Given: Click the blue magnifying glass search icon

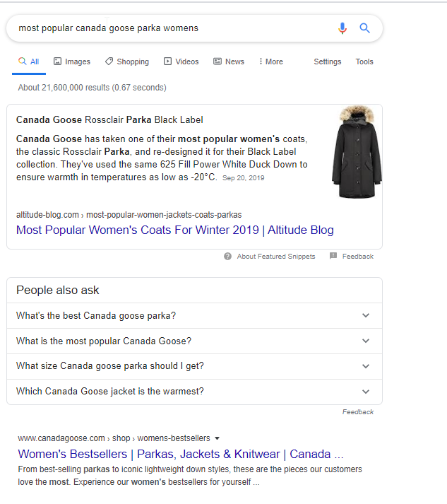Looking at the screenshot, I should 364,28.
